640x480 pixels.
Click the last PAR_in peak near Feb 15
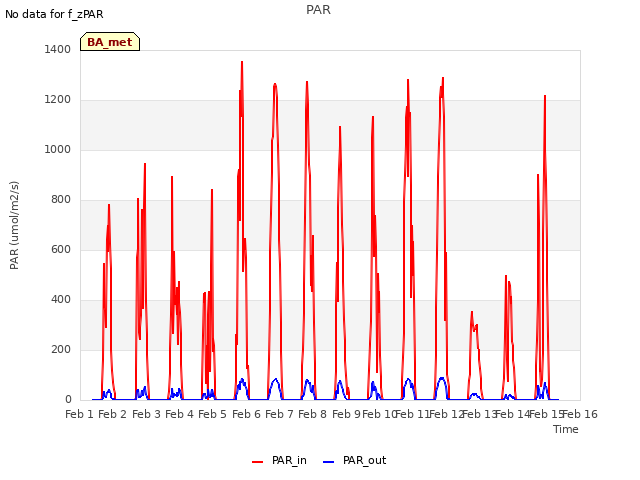[x=545, y=96]
